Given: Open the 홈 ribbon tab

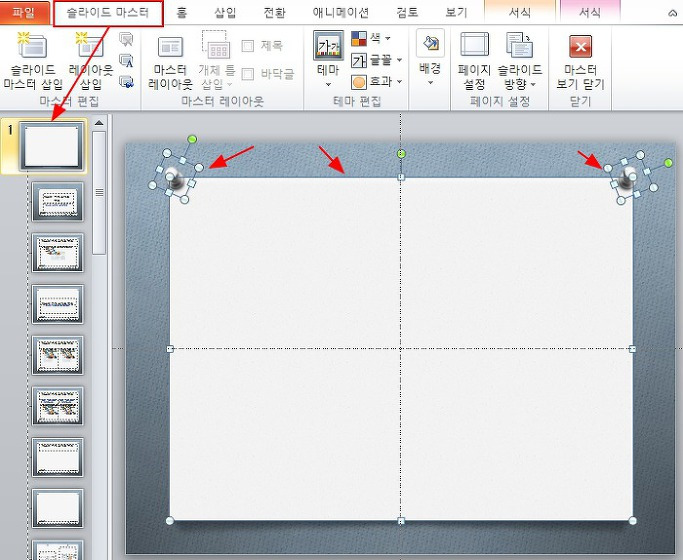Looking at the screenshot, I should click(x=182, y=13).
